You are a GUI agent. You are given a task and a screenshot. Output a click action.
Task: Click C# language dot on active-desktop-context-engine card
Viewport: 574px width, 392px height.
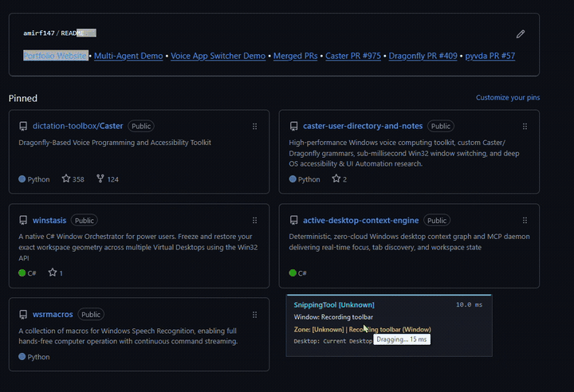(293, 272)
